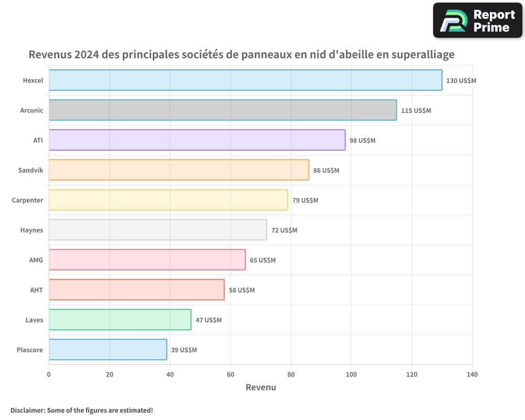Click the Revenu axis title
525x420 pixels.
click(260, 387)
